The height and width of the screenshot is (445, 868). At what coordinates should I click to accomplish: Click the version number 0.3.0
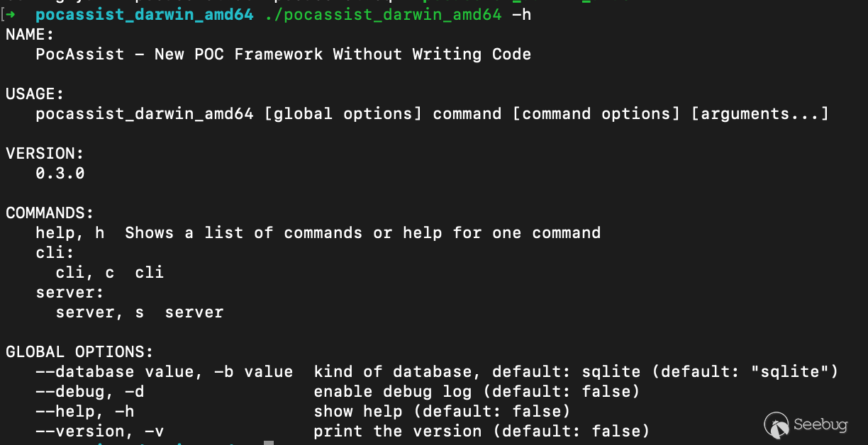point(60,173)
